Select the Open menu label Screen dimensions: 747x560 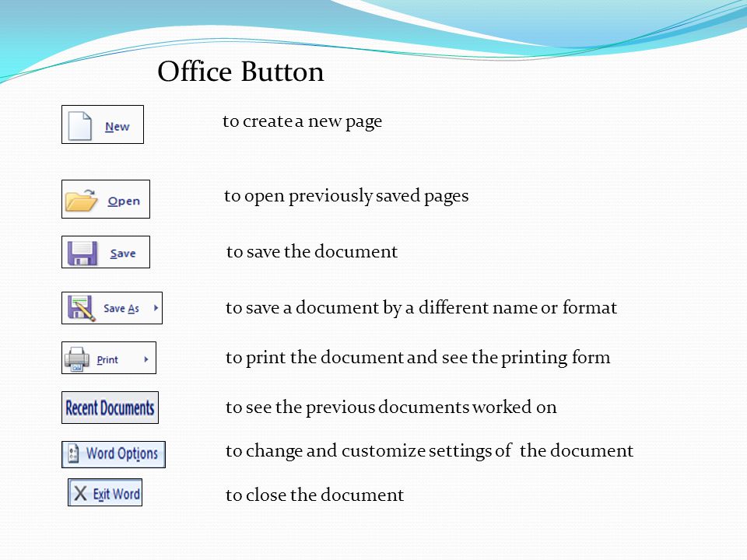click(124, 201)
